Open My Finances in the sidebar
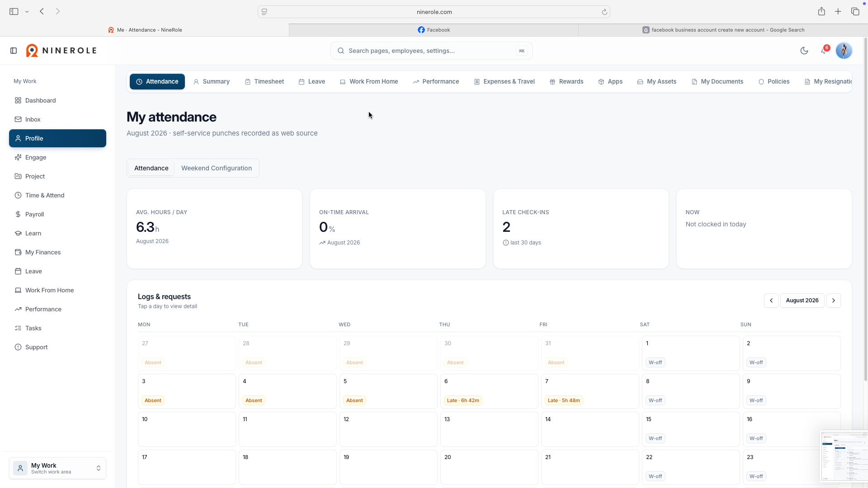 [x=57, y=252]
